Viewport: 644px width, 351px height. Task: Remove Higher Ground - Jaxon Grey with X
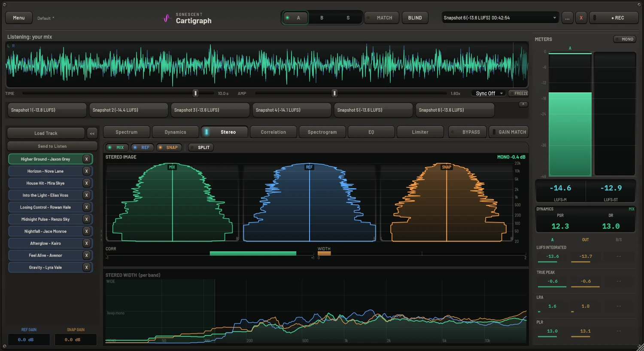pos(86,159)
